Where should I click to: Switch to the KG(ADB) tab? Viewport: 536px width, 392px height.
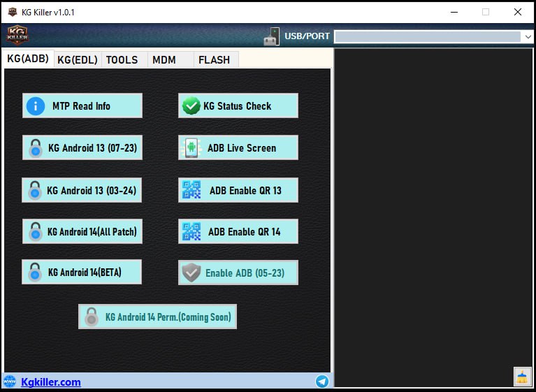click(x=28, y=59)
